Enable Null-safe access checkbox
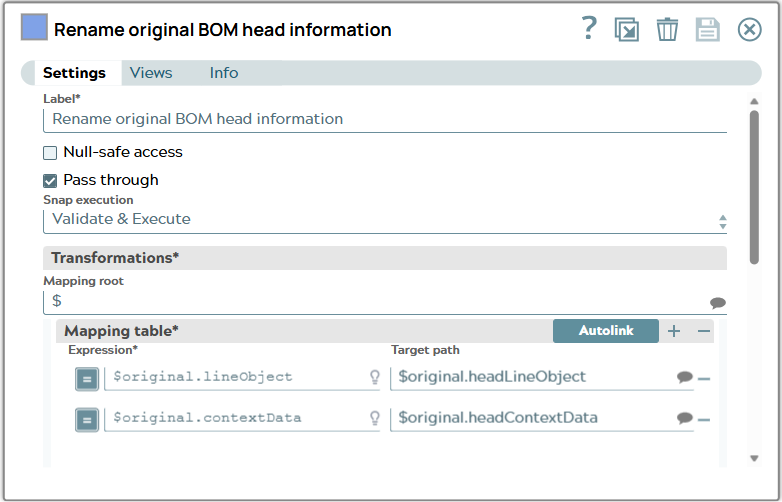 click(50, 153)
